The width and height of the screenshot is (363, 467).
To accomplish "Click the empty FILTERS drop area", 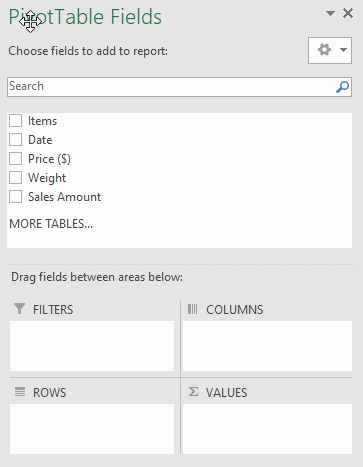I will click(x=92, y=346).
